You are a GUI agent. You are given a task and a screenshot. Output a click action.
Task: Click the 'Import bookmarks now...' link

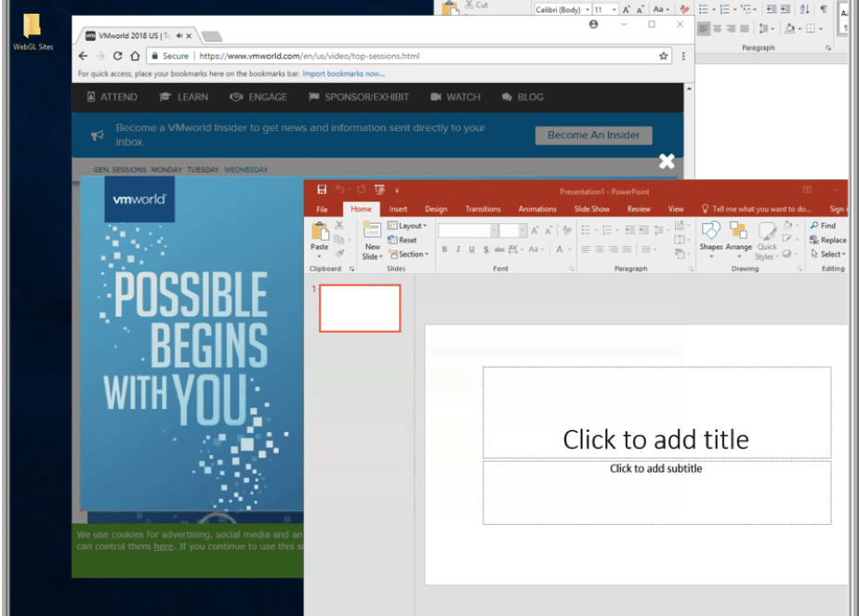pos(343,74)
